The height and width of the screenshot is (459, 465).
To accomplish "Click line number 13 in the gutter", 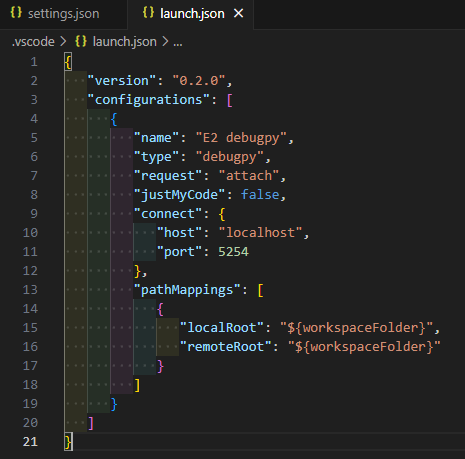I will 30,290.
